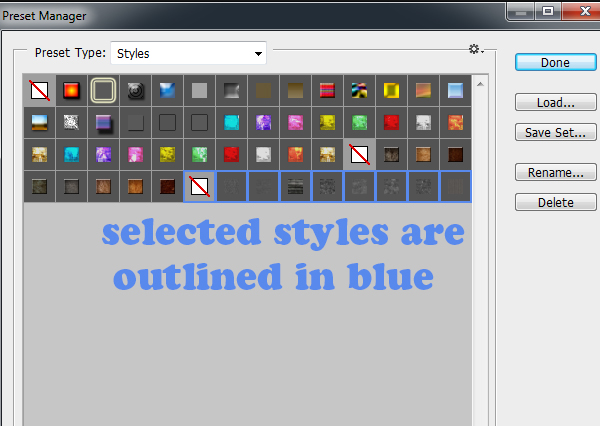Select the red swatch in third row

coord(232,155)
